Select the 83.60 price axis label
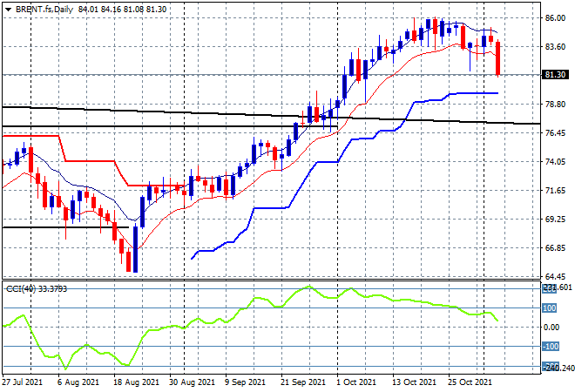The height and width of the screenshot is (392, 575). tap(555, 46)
